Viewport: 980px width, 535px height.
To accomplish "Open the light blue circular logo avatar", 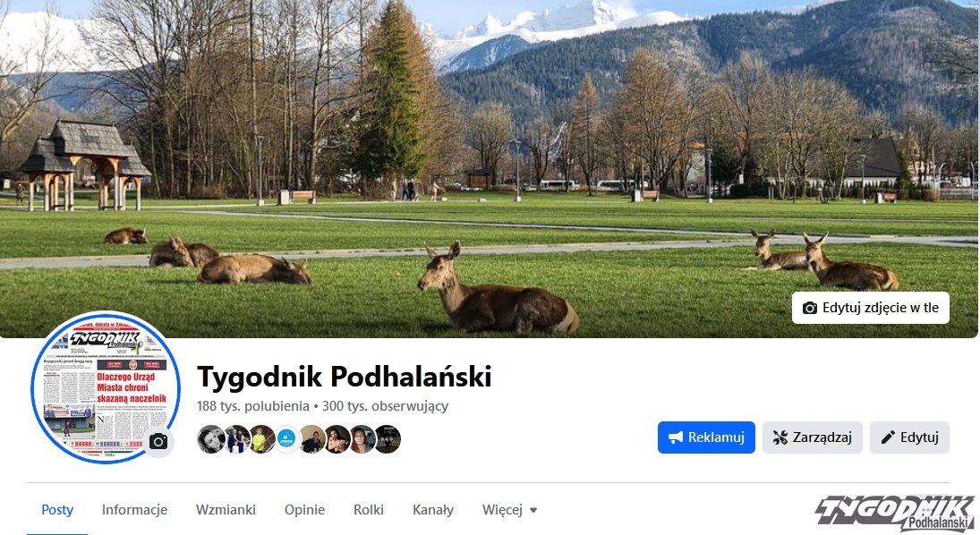I will click(x=287, y=438).
